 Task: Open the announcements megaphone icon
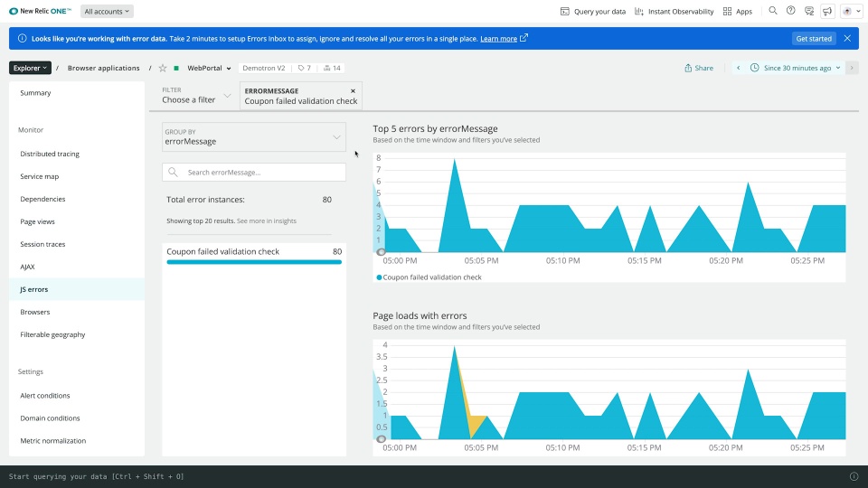tap(827, 11)
